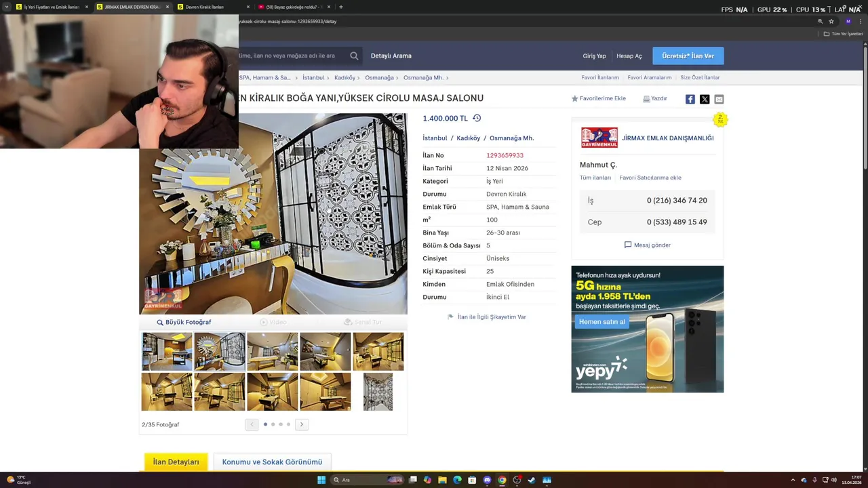Click the 'SPA, Hamam & Sa...' breadcrumb
868x488 pixels.
265,77
